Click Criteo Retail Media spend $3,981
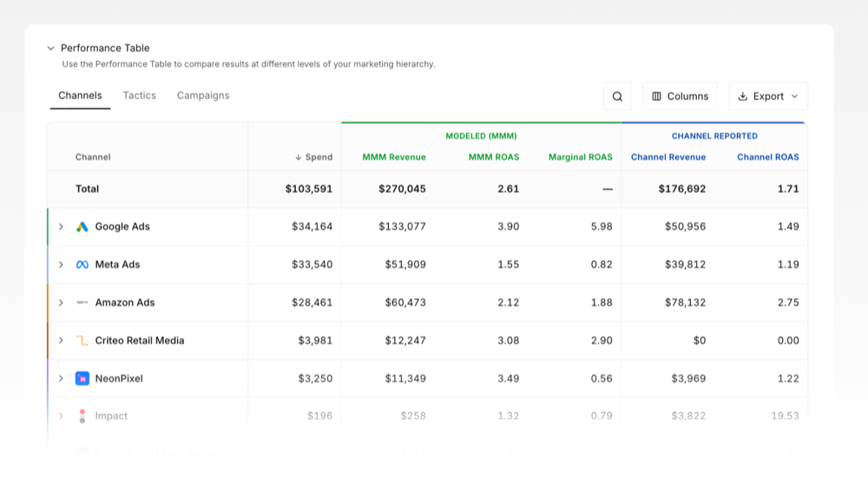 tap(316, 341)
